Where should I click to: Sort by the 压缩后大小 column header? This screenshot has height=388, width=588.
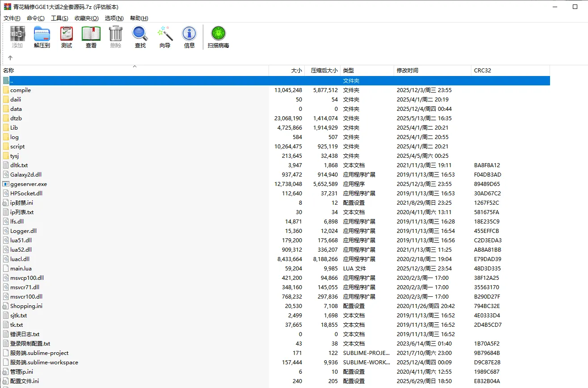323,71
